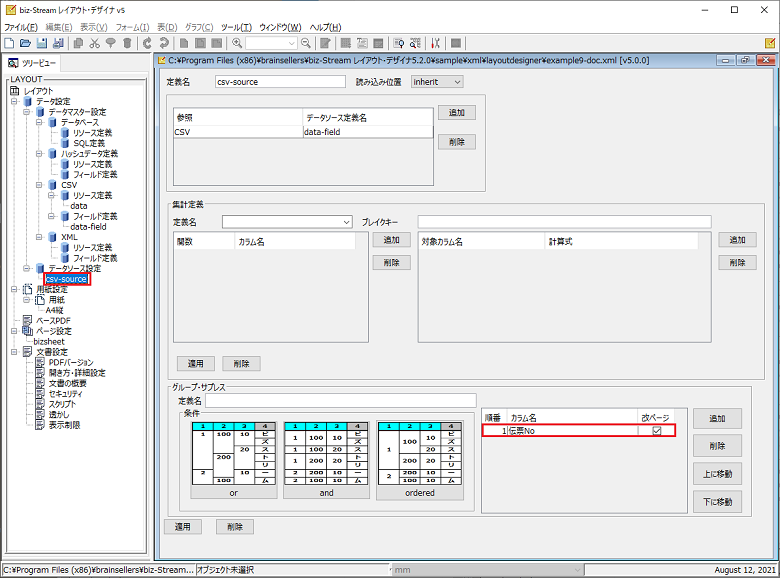This screenshot has height=578, width=780.
Task: Redo the last action
Action: (164, 43)
